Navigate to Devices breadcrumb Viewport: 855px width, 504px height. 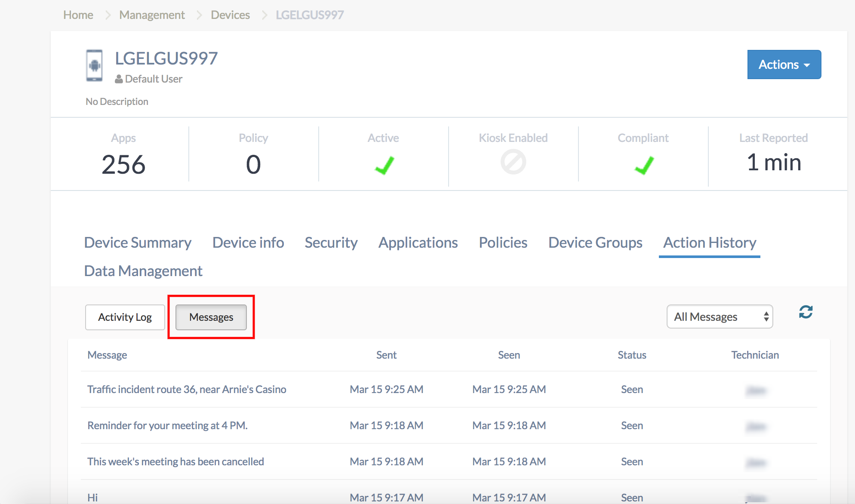click(230, 15)
